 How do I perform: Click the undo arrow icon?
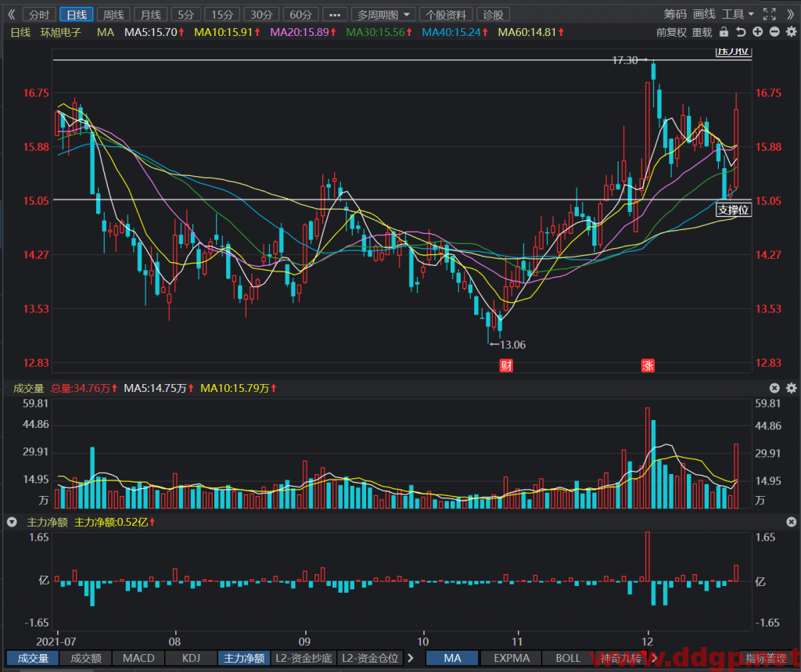741,32
